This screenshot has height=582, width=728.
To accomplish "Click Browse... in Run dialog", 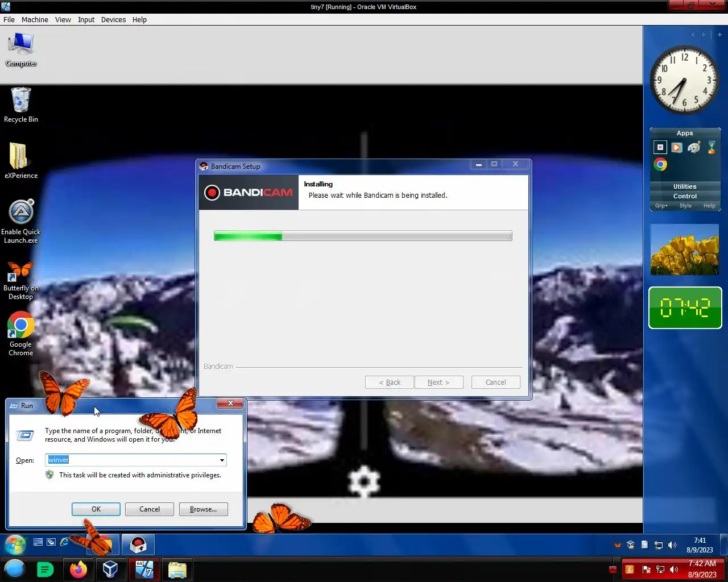I will click(x=203, y=509).
